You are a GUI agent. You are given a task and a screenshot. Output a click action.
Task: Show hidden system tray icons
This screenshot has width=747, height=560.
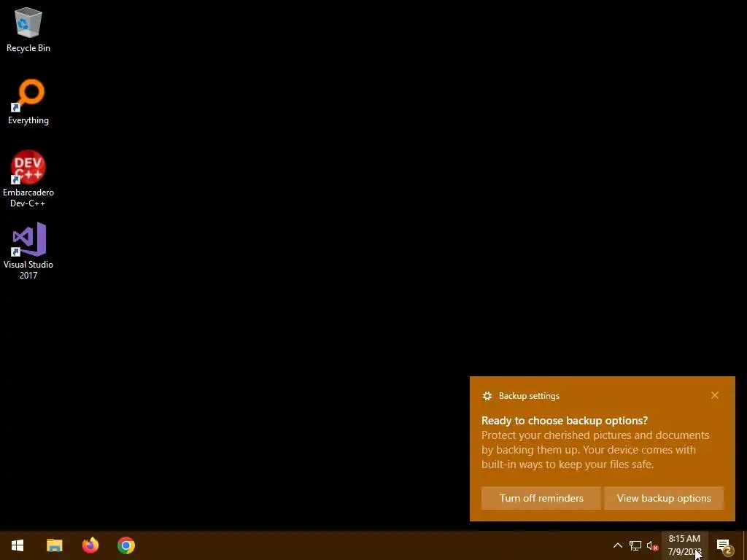pyautogui.click(x=617, y=545)
